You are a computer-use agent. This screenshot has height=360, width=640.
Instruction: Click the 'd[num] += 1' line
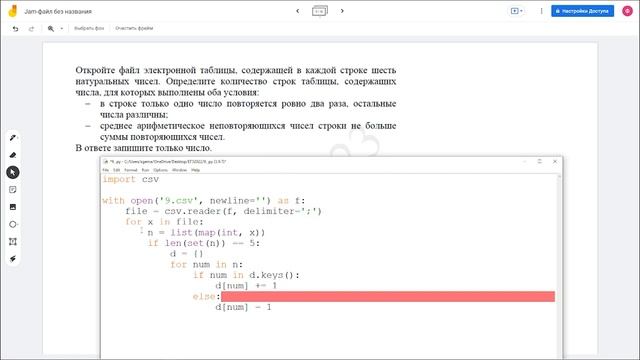246,286
